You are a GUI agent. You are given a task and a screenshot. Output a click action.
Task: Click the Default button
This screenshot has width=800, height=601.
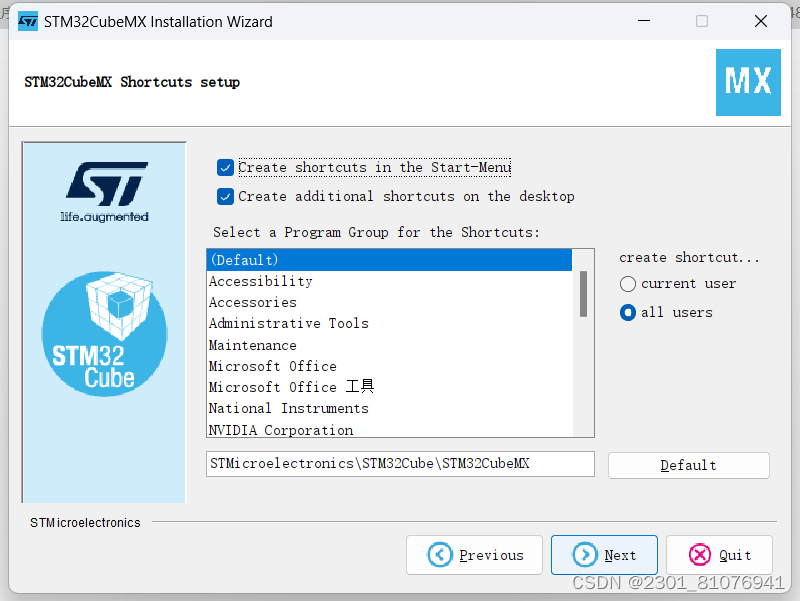click(688, 465)
